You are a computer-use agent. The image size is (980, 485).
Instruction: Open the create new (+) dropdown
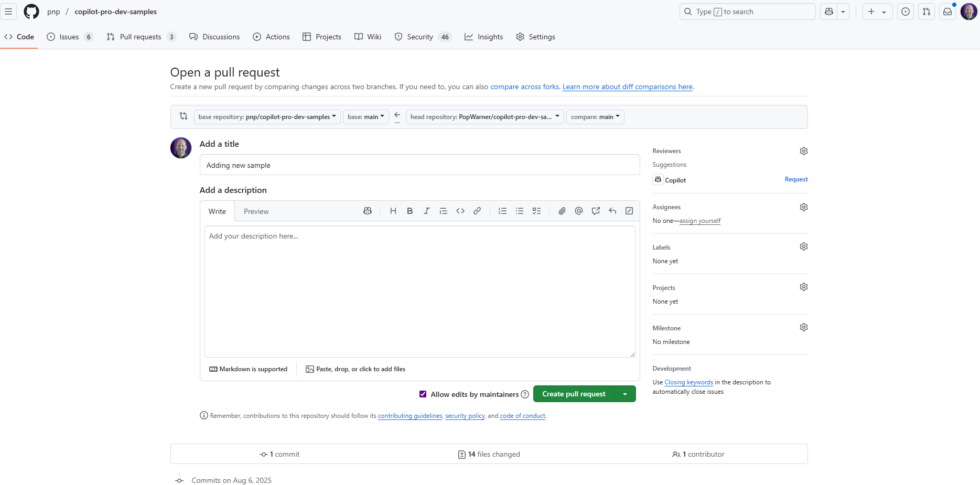877,12
